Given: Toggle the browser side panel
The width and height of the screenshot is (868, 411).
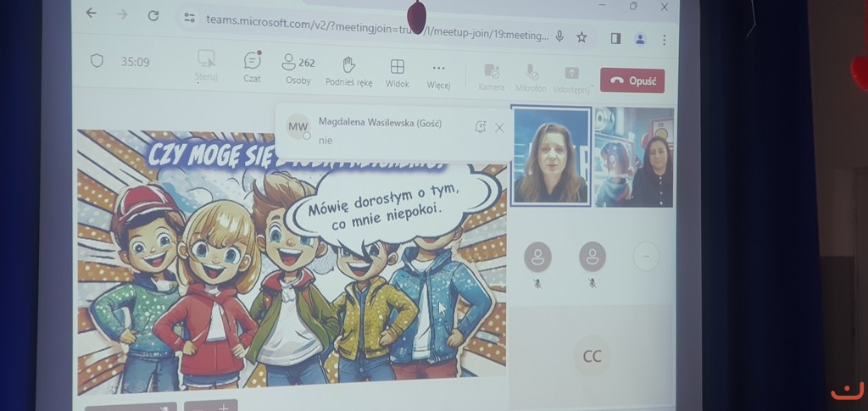Looking at the screenshot, I should tap(615, 38).
